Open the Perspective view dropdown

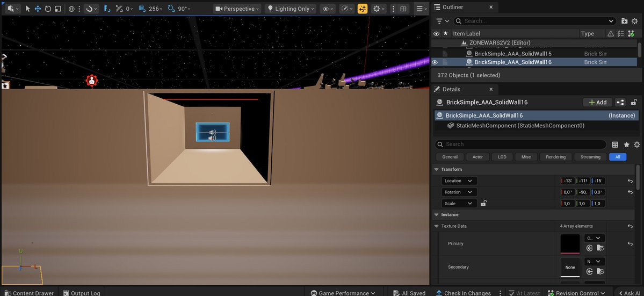tap(238, 9)
